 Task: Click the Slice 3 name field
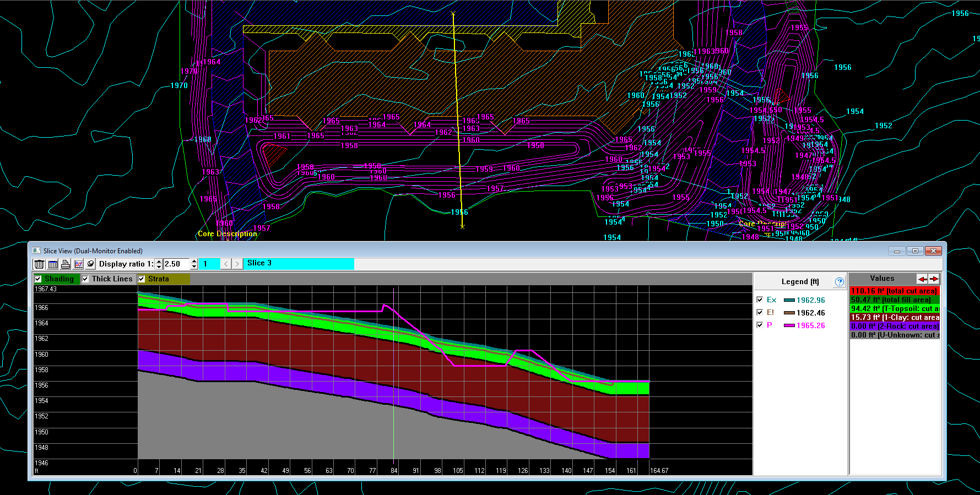pyautogui.click(x=298, y=264)
